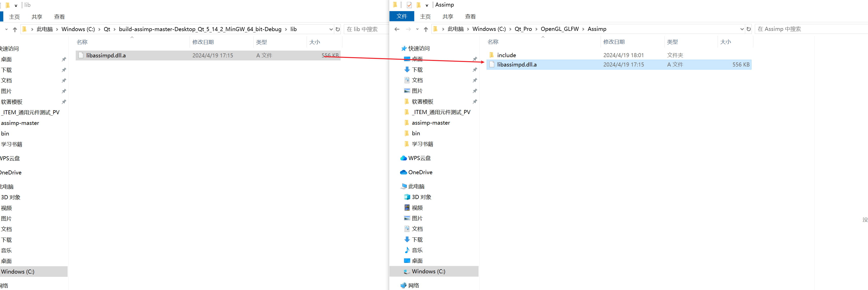Go up one folder level in lib window
Viewport: 868px width, 290px height.
coord(15,30)
